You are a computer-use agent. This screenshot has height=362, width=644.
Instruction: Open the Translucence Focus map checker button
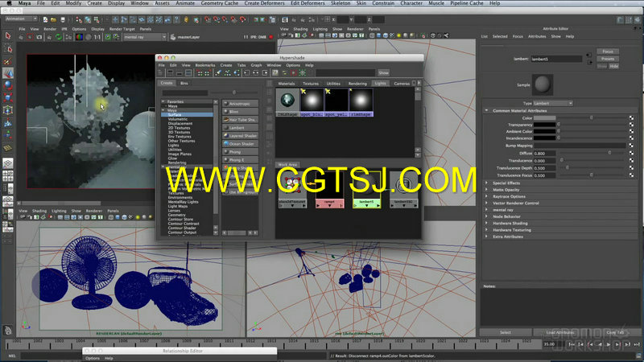631,175
